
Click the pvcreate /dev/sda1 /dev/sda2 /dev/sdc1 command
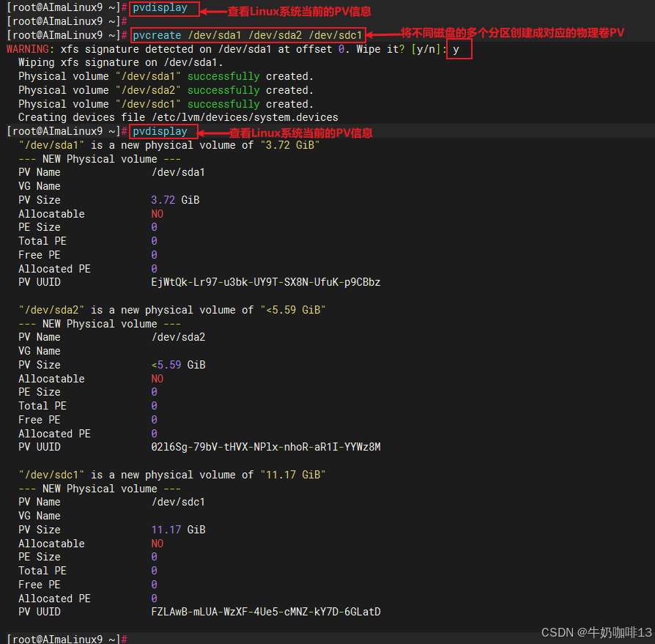[x=248, y=35]
